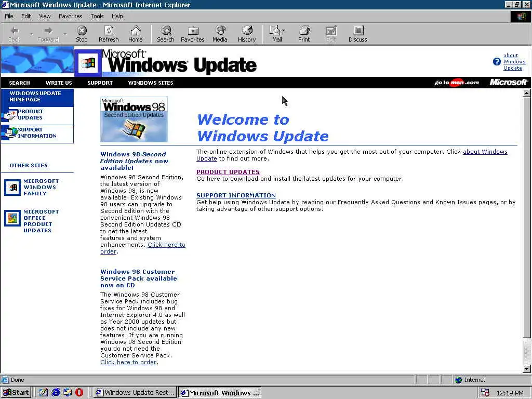Click the Forward toolbar button
The height and width of the screenshot is (399, 532).
(x=48, y=34)
